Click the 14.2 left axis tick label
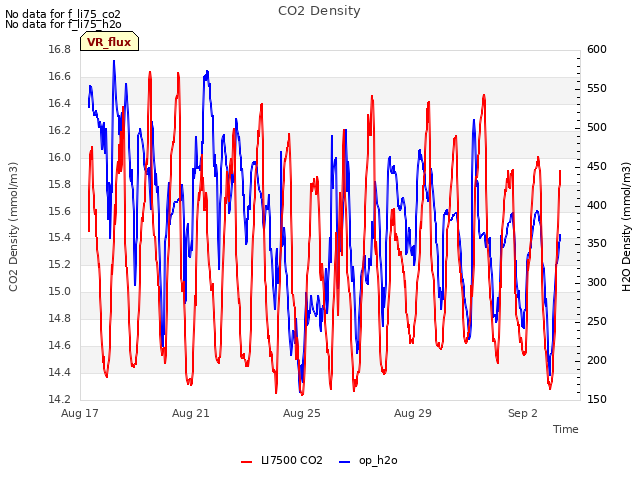 [x=60, y=400]
